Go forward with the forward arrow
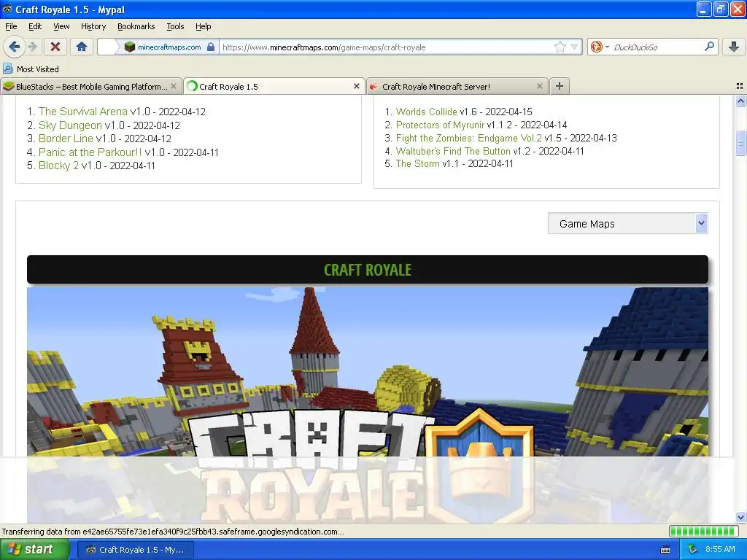The height and width of the screenshot is (560, 747). pos(32,47)
